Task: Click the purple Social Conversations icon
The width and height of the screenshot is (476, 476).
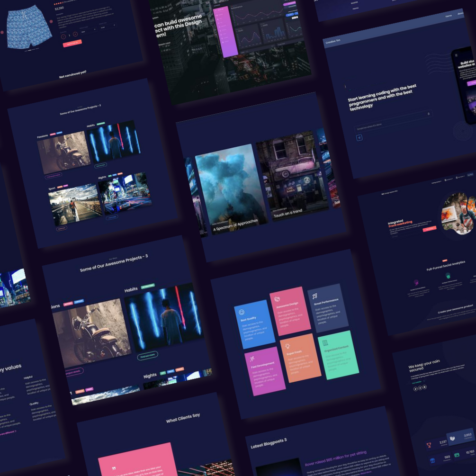Action: click(416, 282)
